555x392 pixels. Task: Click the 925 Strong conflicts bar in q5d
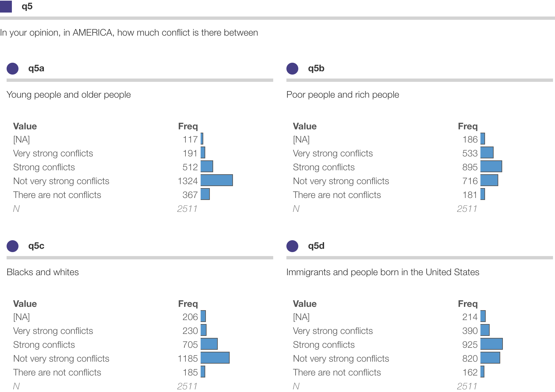click(491, 344)
